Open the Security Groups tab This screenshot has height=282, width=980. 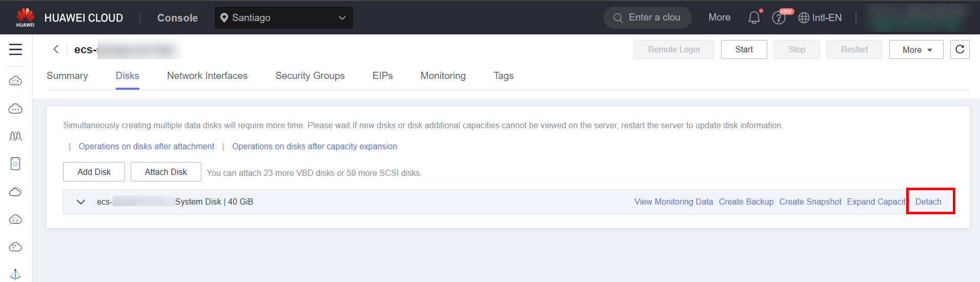coord(310,76)
